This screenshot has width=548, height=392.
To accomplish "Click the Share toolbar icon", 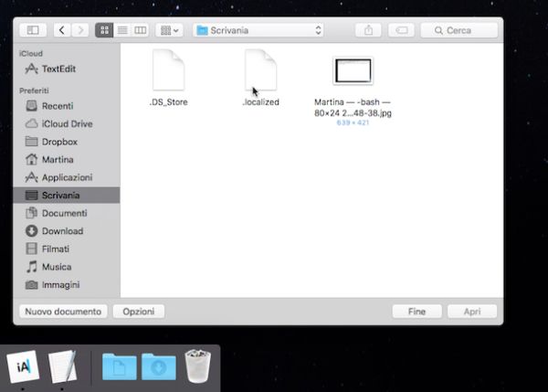I will click(x=368, y=30).
